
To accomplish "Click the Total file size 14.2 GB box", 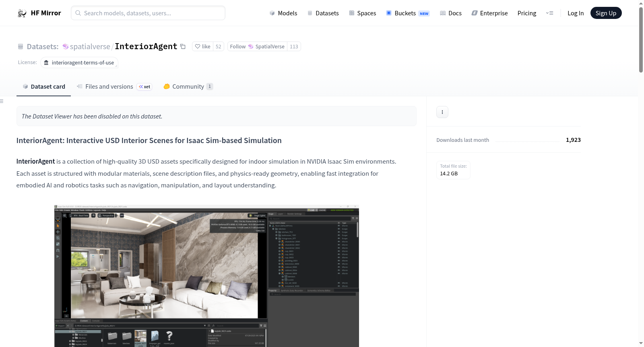I will [x=454, y=170].
